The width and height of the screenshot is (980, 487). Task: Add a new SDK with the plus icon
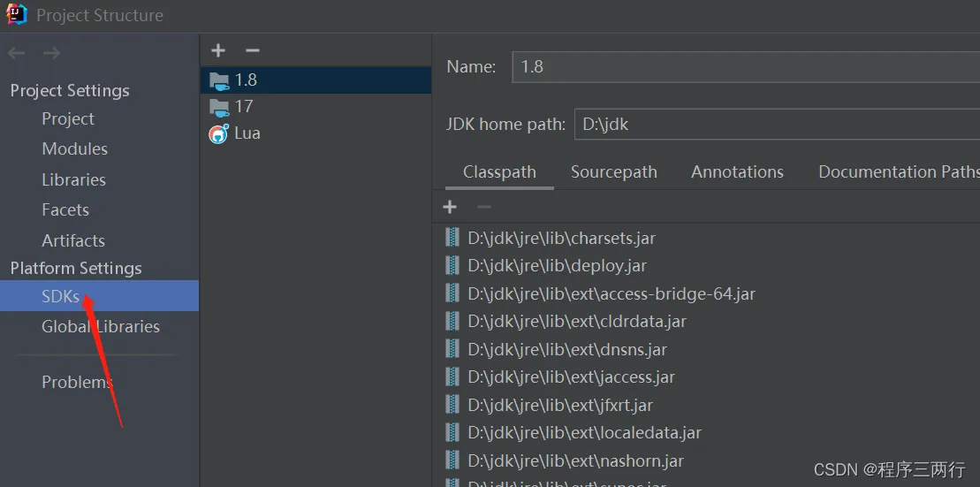pyautogui.click(x=218, y=50)
